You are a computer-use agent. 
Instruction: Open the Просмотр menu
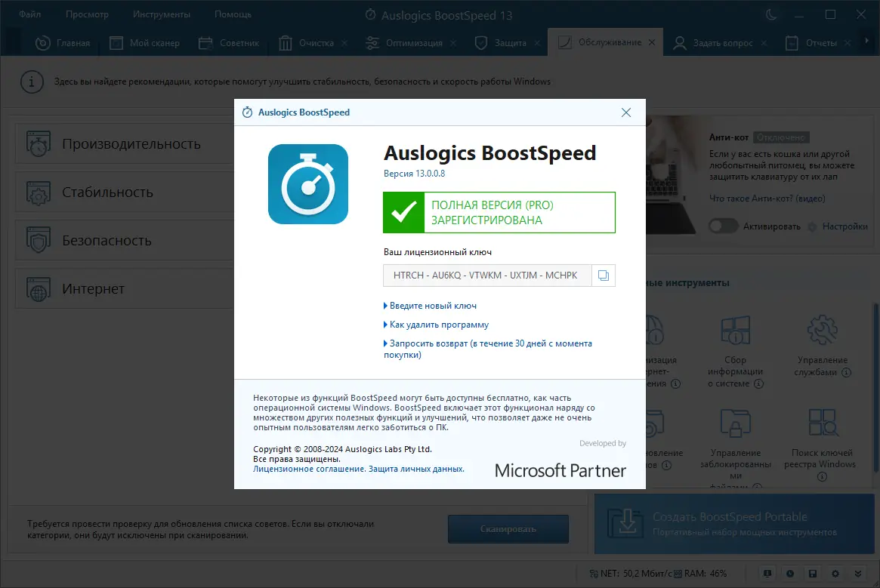87,14
